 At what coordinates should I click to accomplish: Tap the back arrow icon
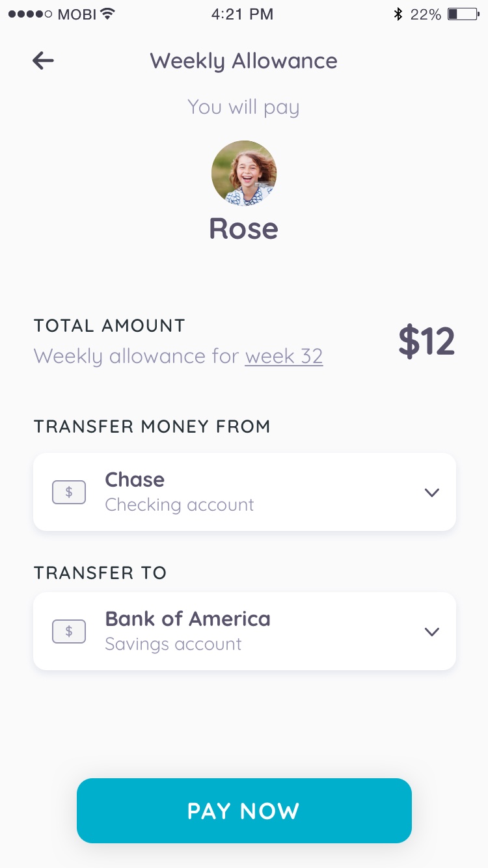coord(43,61)
